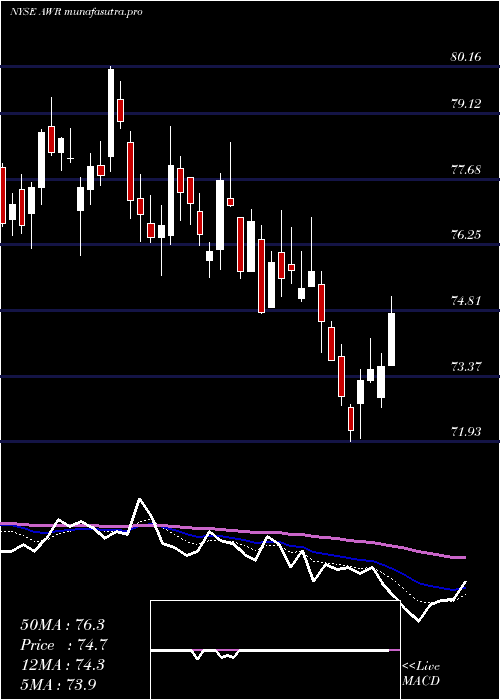Viewport: 500px width, 700px height.
Task: Select the 80.16 price level label
Action: pyautogui.click(x=467, y=57)
